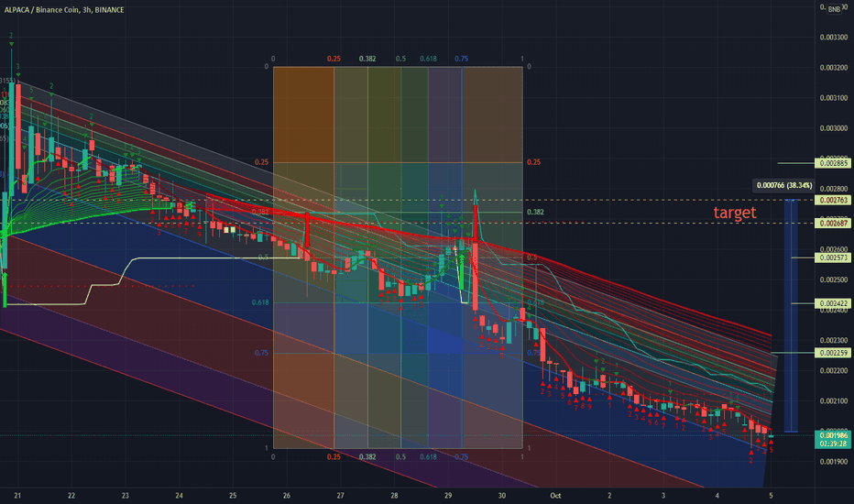Viewport: 854px width, 504px height.
Task: Click the date label 24 on time axis
Action: coord(180,495)
